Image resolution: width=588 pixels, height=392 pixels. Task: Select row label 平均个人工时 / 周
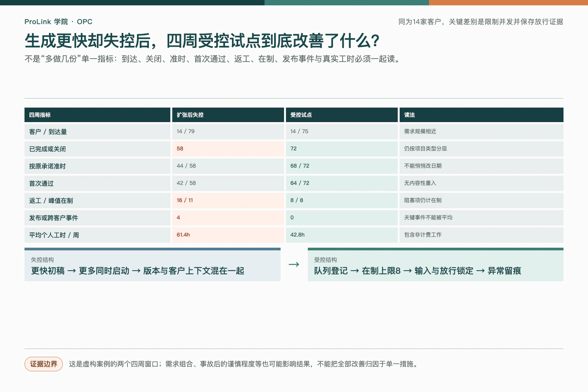click(54, 235)
